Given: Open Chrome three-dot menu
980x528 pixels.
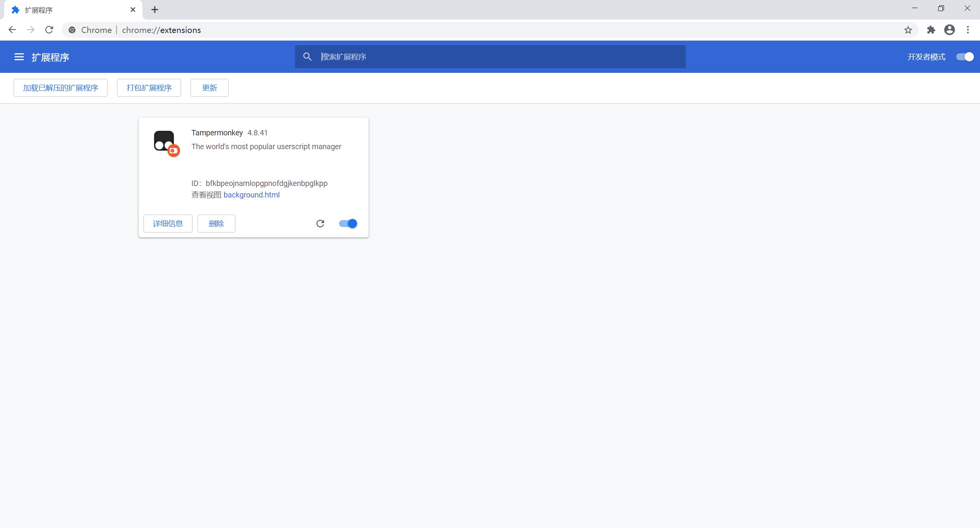Looking at the screenshot, I should [x=968, y=30].
